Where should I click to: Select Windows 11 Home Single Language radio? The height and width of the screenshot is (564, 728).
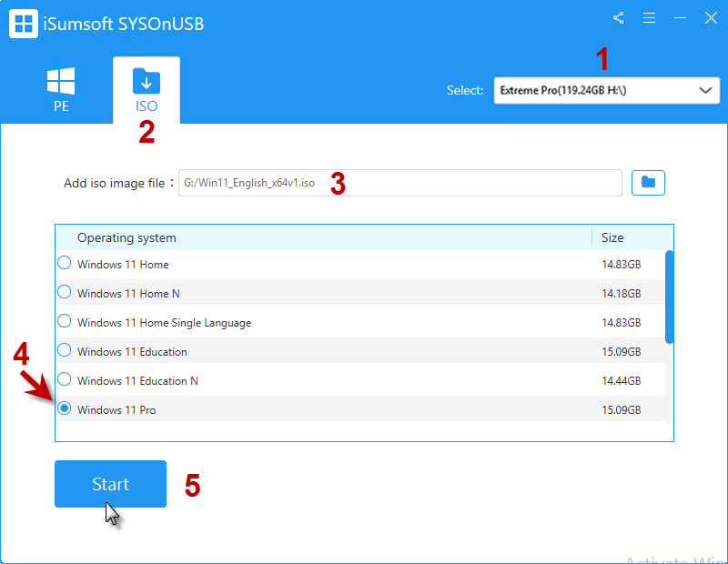tap(64, 321)
